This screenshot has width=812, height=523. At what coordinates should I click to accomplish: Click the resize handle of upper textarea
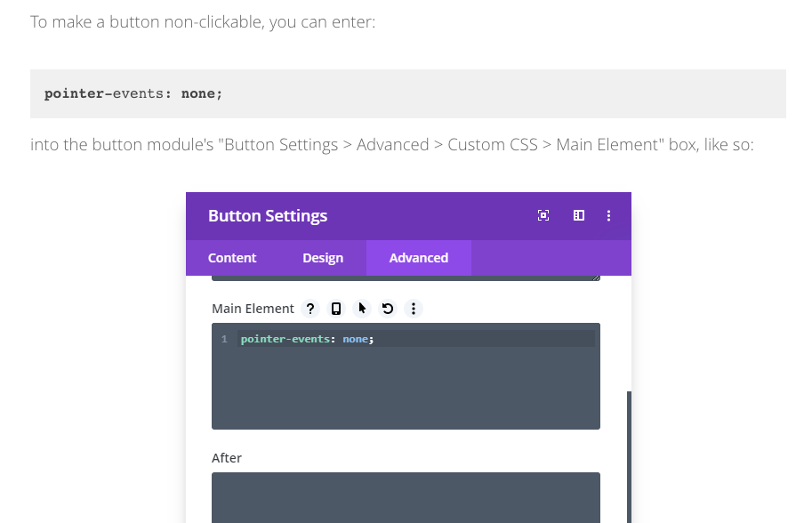tap(596, 278)
